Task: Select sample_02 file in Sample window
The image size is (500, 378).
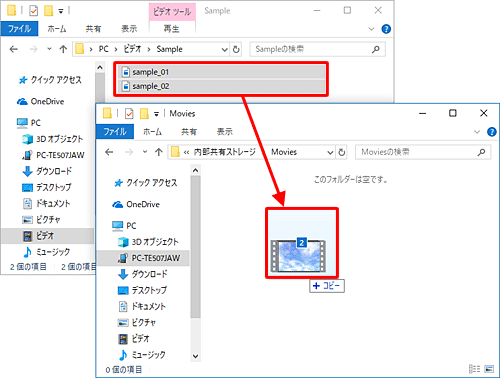Action: click(221, 86)
